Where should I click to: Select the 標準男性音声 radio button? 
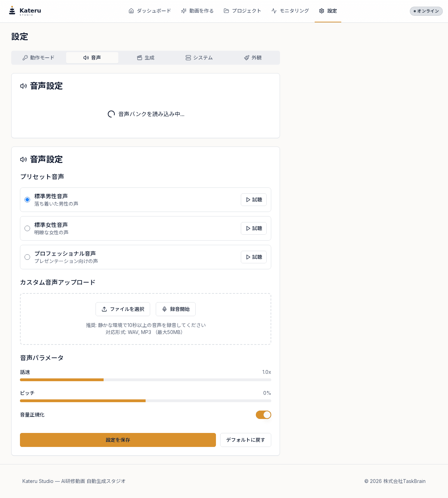coord(27,200)
